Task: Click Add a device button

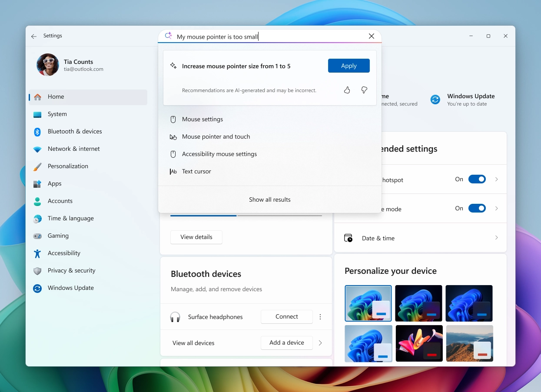Action: (287, 343)
